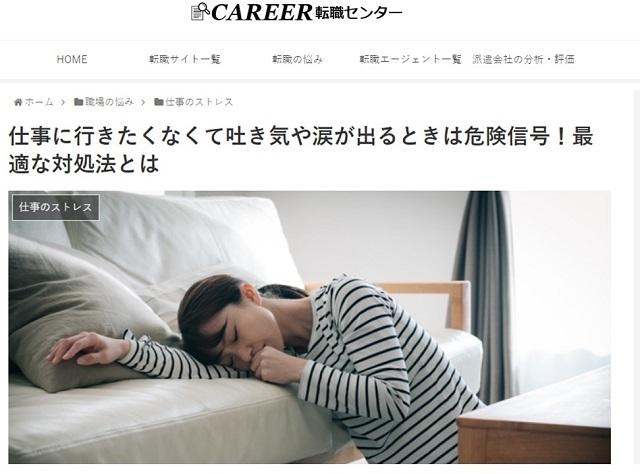Click the home icon in the breadcrumb
The image size is (640, 474).
tap(18, 102)
